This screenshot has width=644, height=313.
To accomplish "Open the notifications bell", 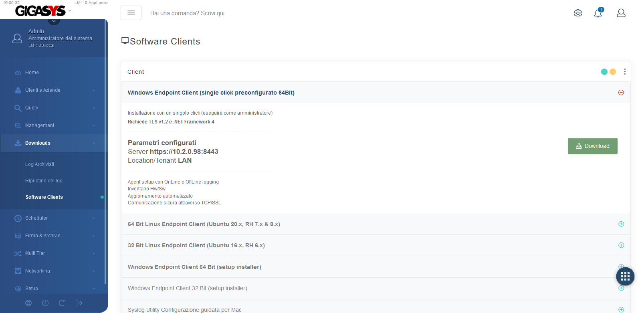I will tap(598, 13).
